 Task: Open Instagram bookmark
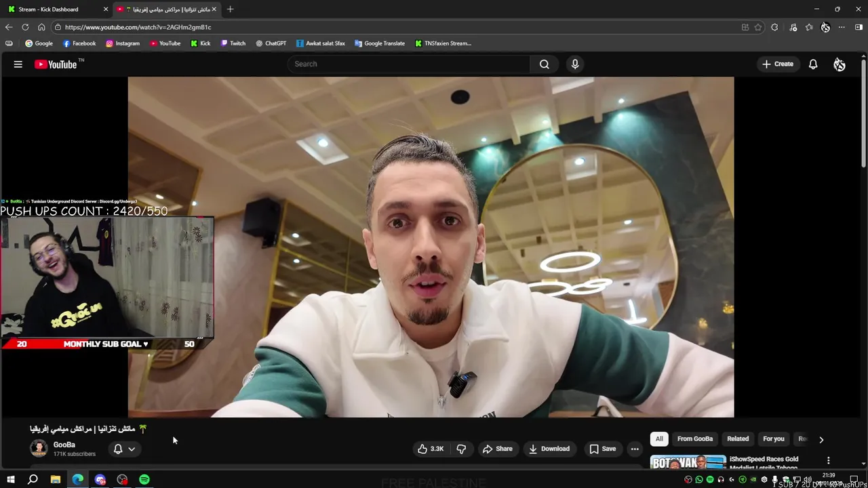click(123, 43)
